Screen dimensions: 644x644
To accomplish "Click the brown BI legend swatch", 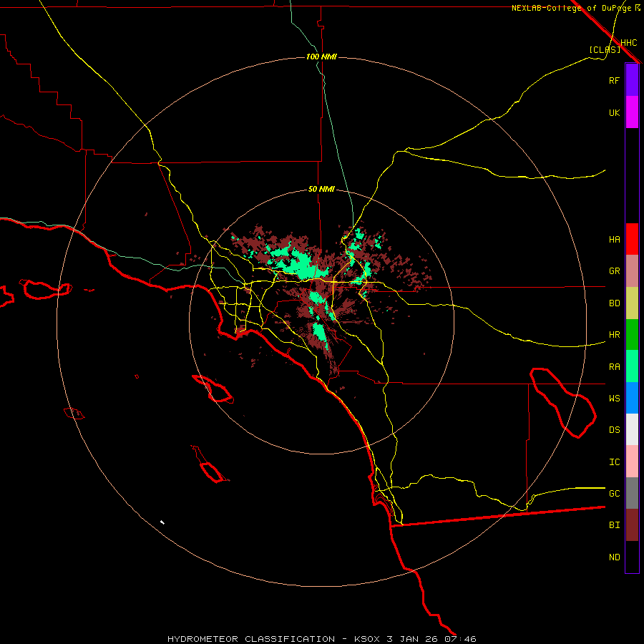I will (632, 525).
